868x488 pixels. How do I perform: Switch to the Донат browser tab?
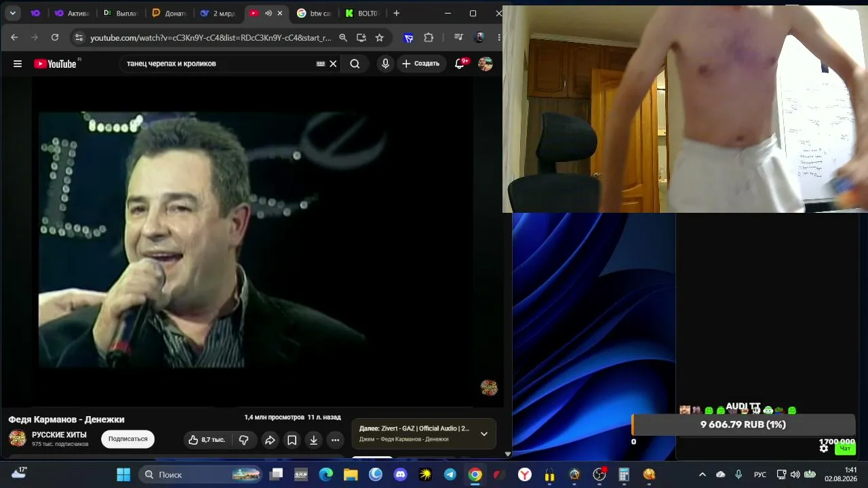point(169,14)
